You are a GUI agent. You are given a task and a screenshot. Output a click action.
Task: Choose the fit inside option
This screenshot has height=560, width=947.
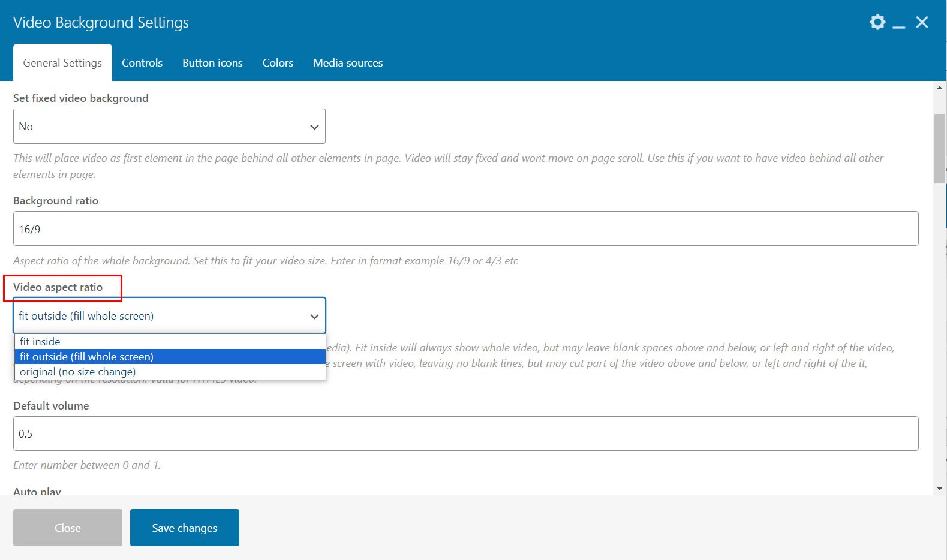(170, 341)
